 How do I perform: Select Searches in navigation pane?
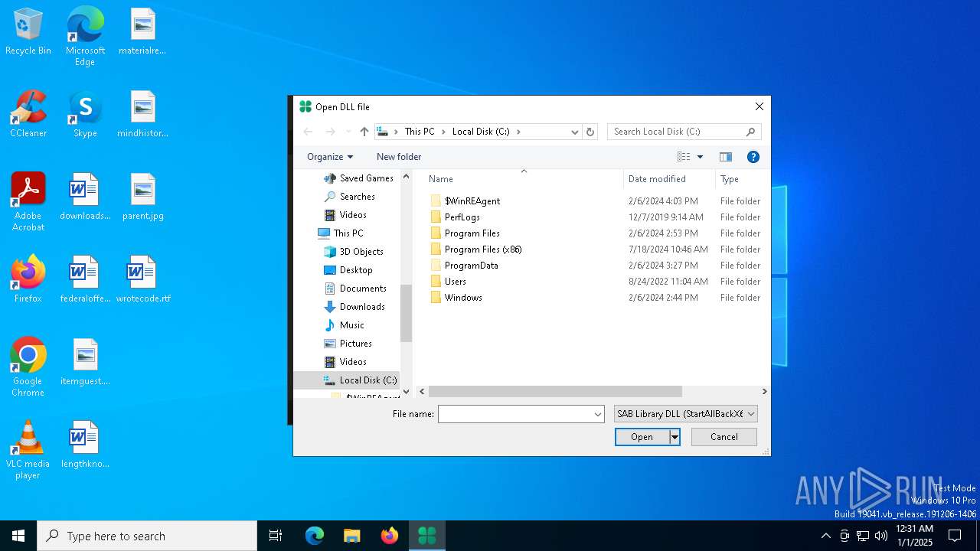point(349,197)
